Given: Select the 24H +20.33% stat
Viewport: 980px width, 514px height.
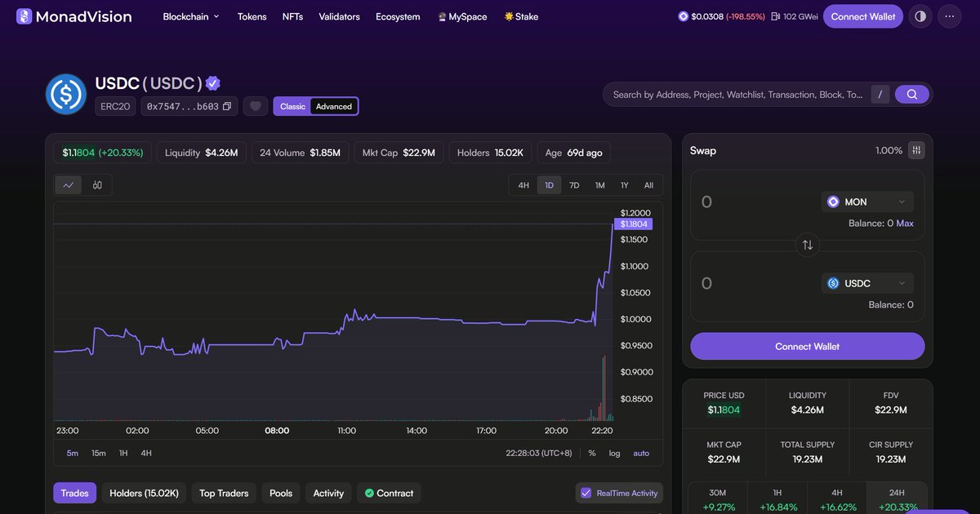Looking at the screenshot, I should 897,500.
